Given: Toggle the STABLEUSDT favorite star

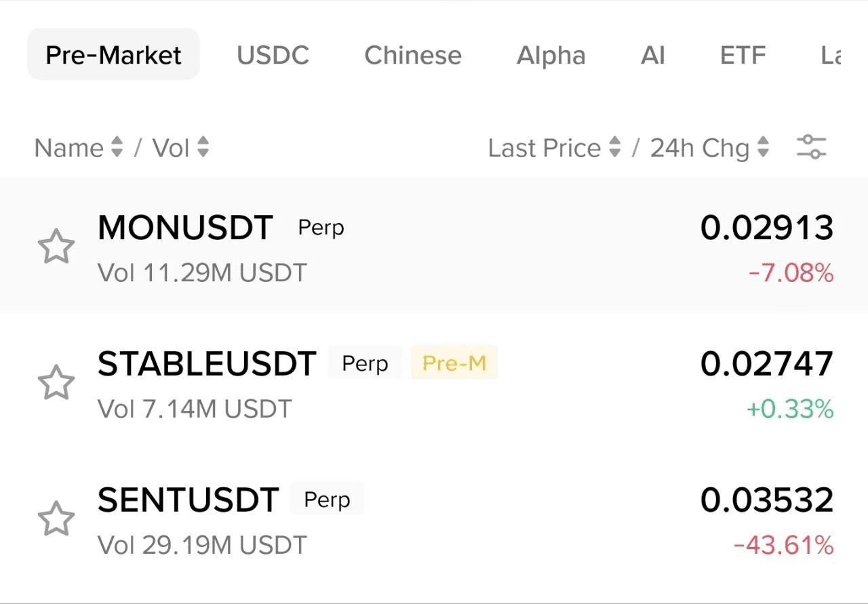Looking at the screenshot, I should tap(56, 383).
